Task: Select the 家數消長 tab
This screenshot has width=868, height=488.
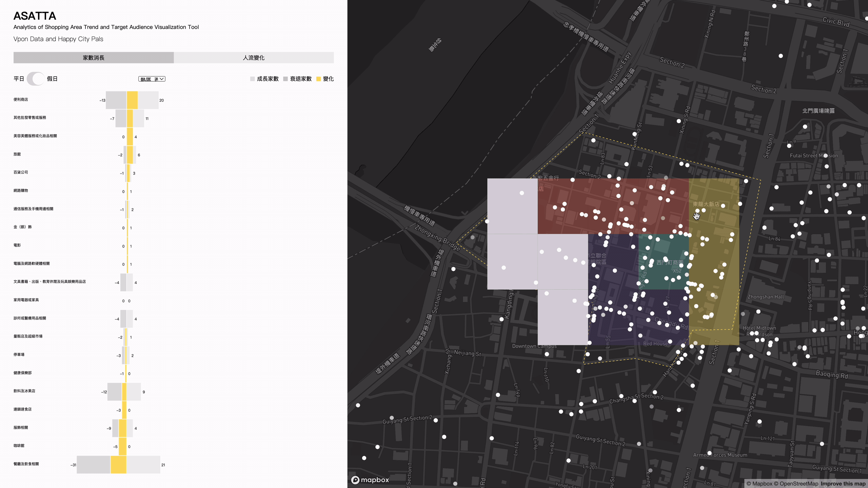Action: [x=94, y=58]
